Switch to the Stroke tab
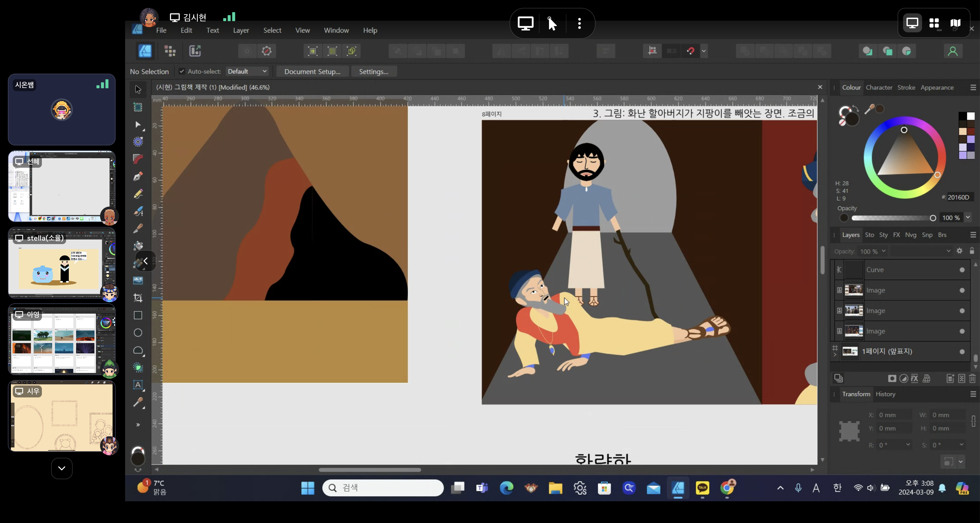980x523 pixels. click(906, 88)
